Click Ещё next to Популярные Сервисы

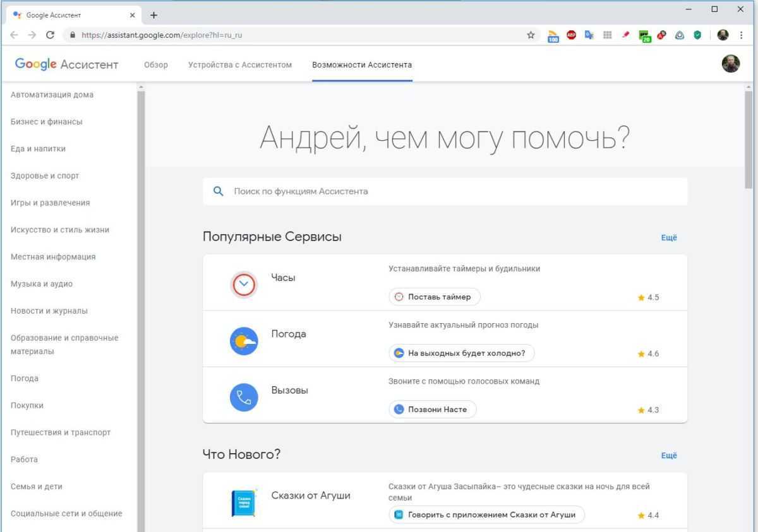point(669,238)
